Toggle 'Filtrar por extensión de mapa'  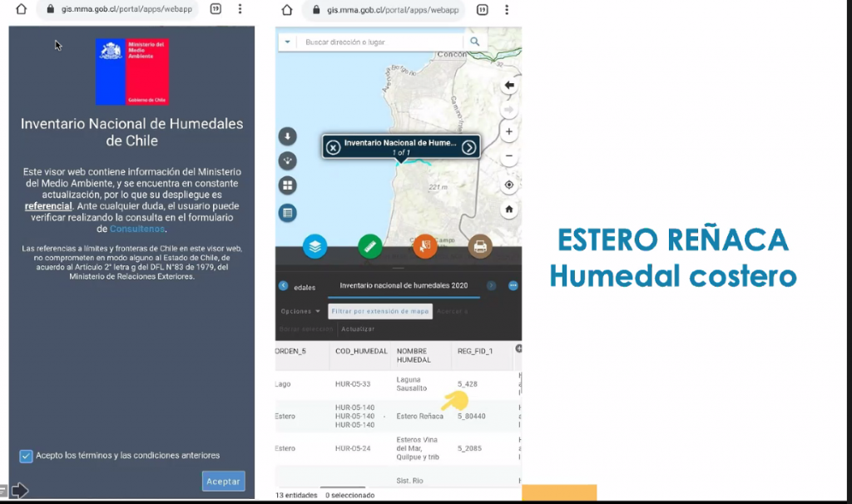pyautogui.click(x=379, y=311)
